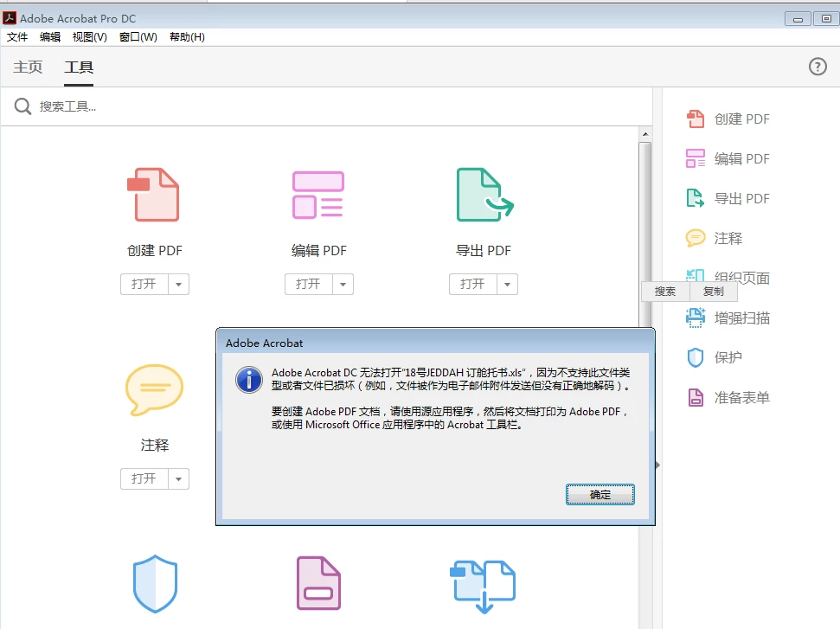This screenshot has height=629, width=840.
Task: Click the vertical scrollbar thumb in tools list
Action: click(x=645, y=234)
